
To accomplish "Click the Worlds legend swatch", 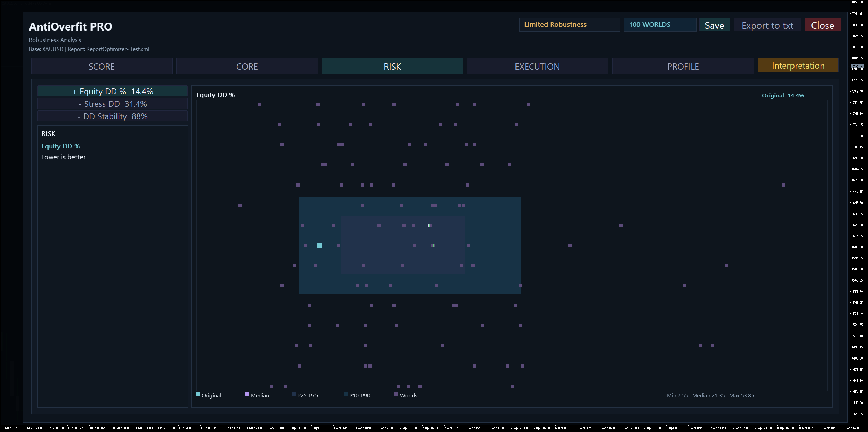I will 396,395.
